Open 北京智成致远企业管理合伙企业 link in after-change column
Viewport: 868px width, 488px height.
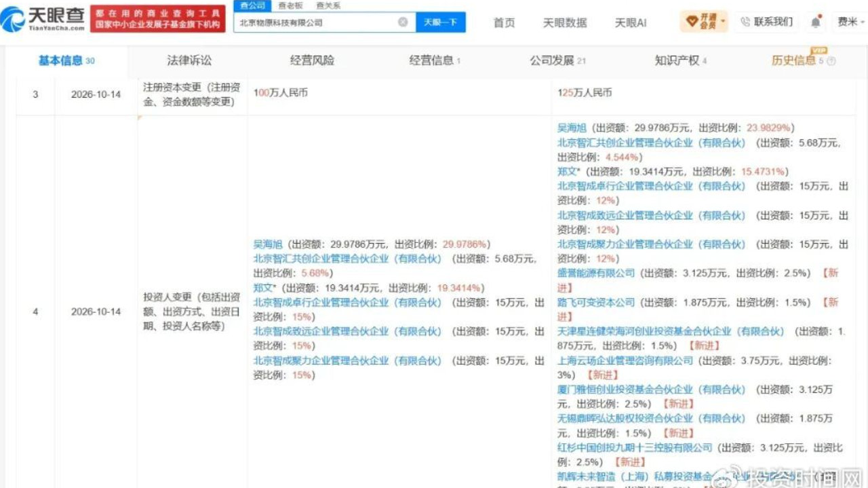point(651,215)
